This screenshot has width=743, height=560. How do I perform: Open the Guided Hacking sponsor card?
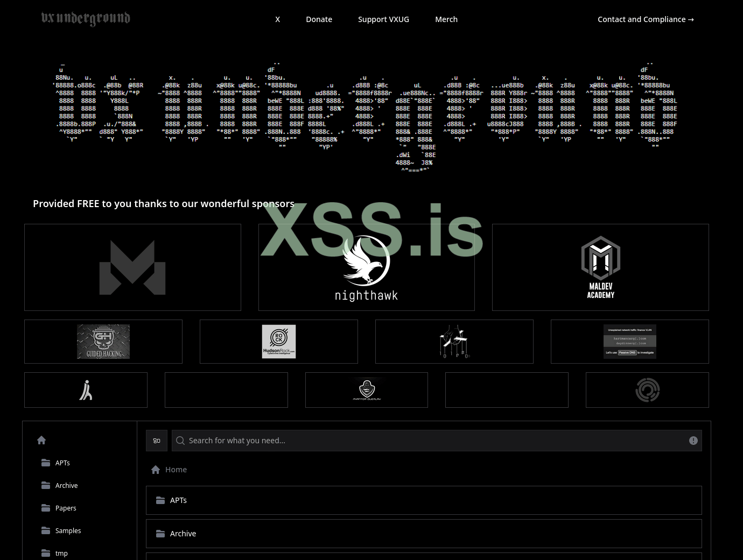[103, 342]
